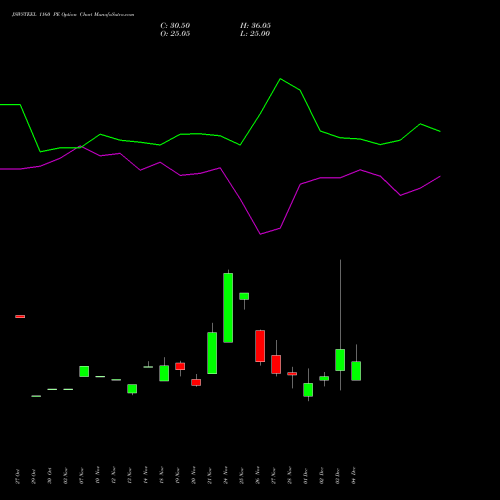Click the red candle above 27 Nov
The width and height of the screenshot is (500, 500).
pyautogui.click(x=276, y=364)
